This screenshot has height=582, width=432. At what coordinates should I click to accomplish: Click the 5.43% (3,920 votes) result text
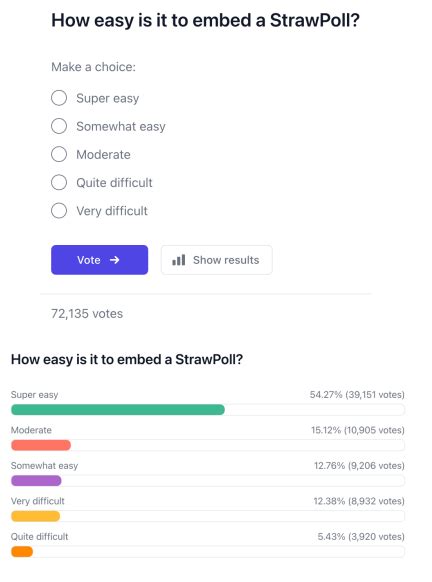[361, 536]
